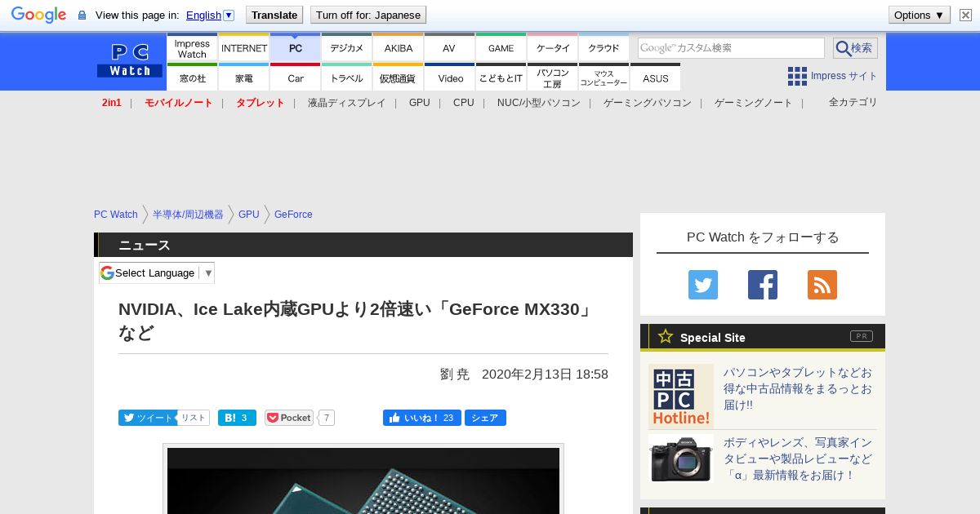Click the Facebook シェア share button
This screenshot has height=514, width=980.
[485, 418]
